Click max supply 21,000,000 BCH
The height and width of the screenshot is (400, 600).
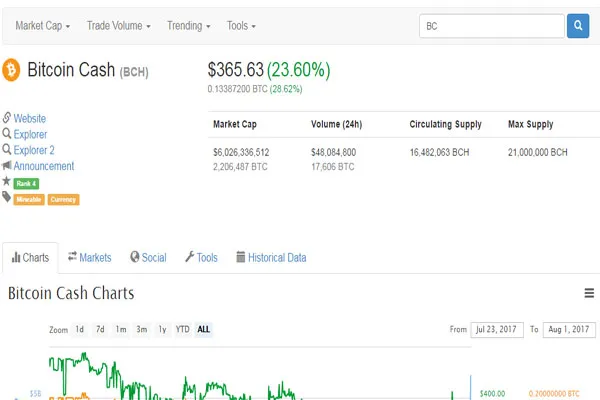[538, 152]
